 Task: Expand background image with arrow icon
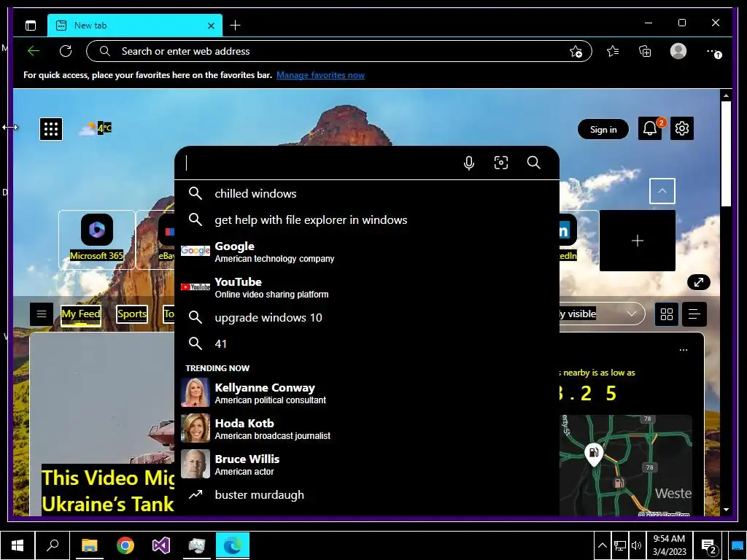click(x=698, y=282)
